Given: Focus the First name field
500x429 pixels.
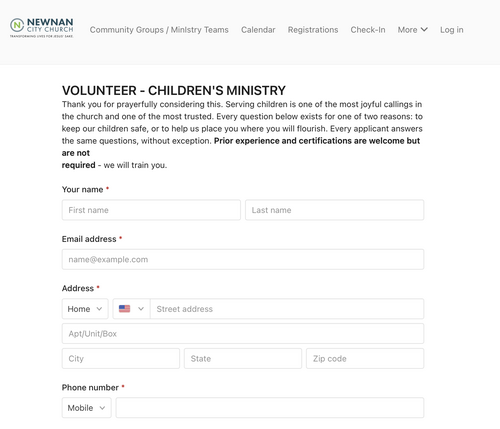Looking at the screenshot, I should (151, 210).
